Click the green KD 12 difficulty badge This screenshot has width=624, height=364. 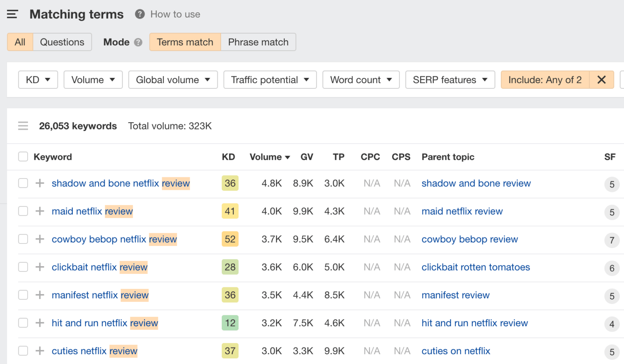(230, 323)
